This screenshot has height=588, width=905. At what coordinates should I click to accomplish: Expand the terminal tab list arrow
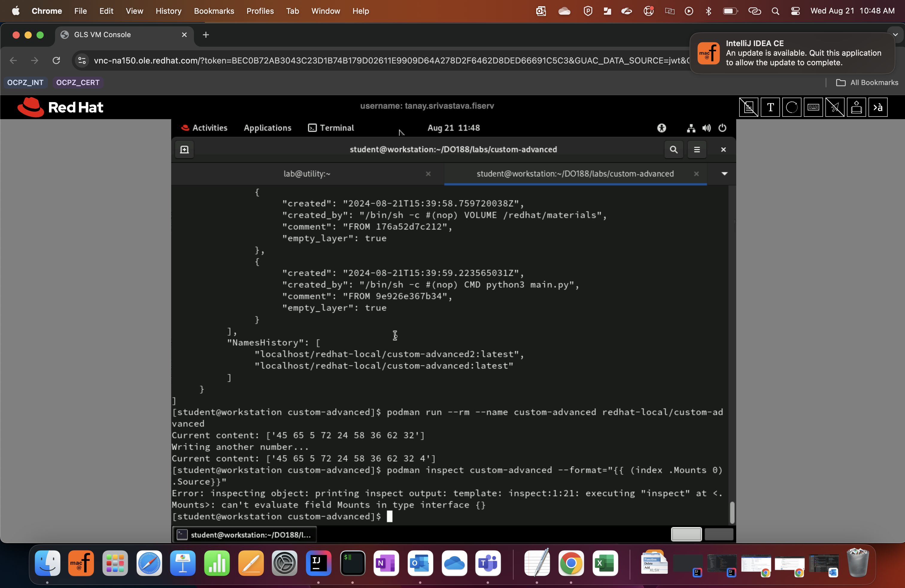pos(724,174)
